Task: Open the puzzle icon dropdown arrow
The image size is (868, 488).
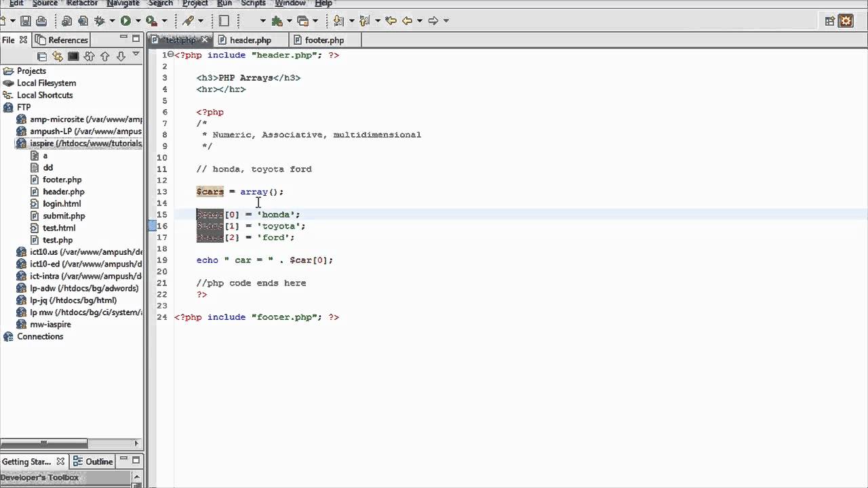Action: tap(289, 21)
